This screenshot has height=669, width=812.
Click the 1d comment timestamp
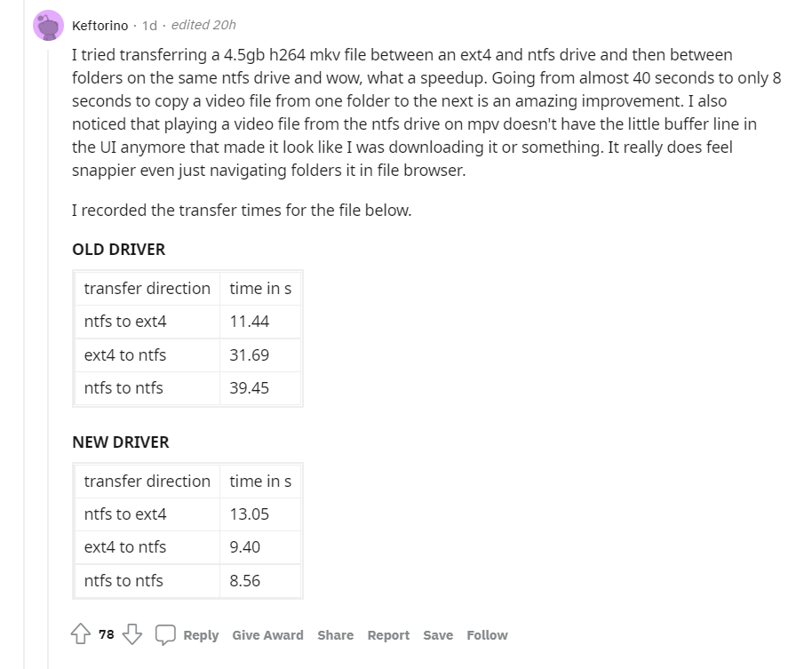pyautogui.click(x=149, y=25)
